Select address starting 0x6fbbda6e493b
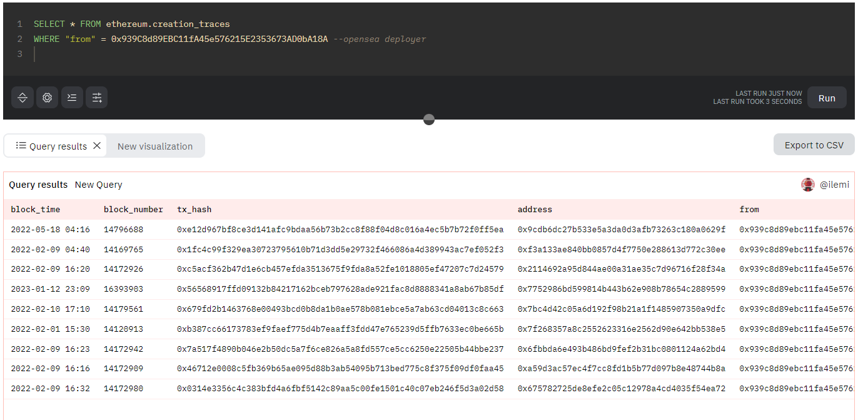The width and height of the screenshot is (868, 420). (x=622, y=349)
